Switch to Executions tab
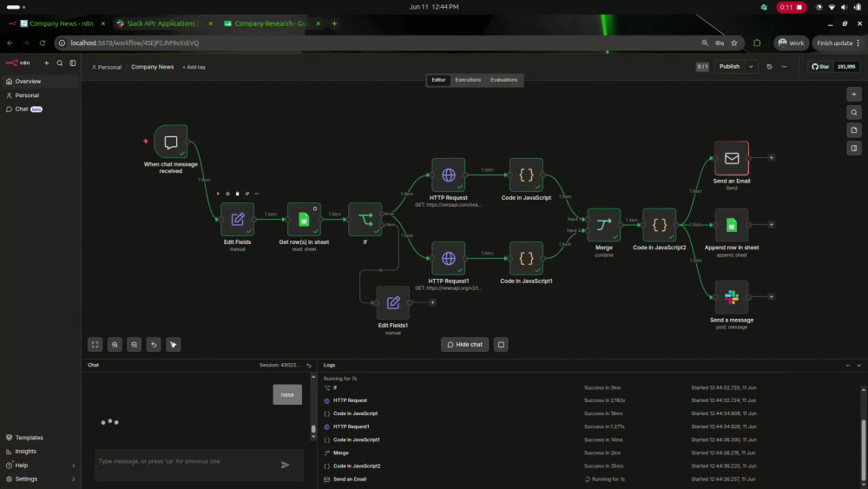 coord(468,80)
